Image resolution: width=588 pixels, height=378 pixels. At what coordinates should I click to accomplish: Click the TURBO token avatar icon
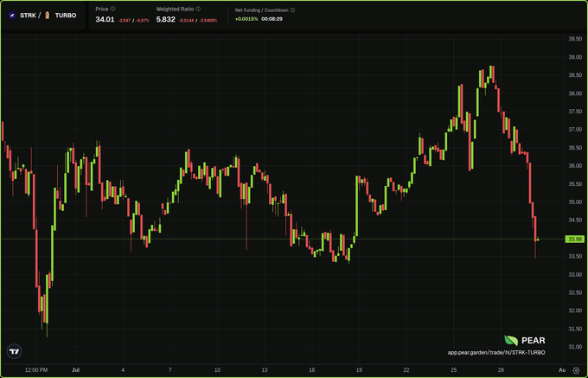[48, 16]
